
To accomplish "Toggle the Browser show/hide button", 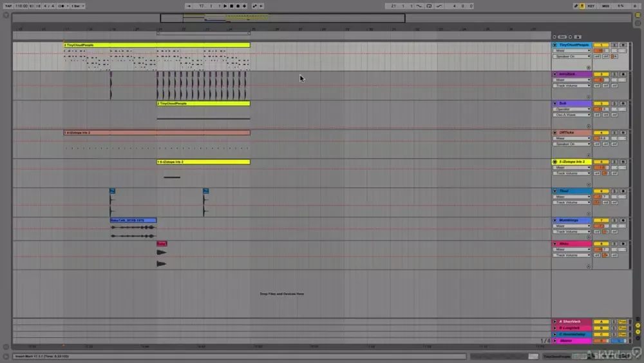I will (x=6, y=15).
